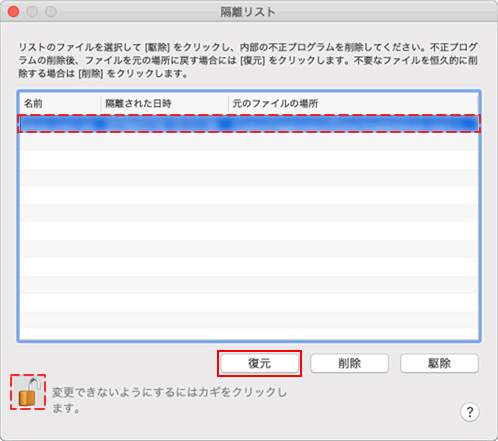This screenshot has width=498, height=441.
Task: Click the 隔離リスト title bar text
Action: 248,12
